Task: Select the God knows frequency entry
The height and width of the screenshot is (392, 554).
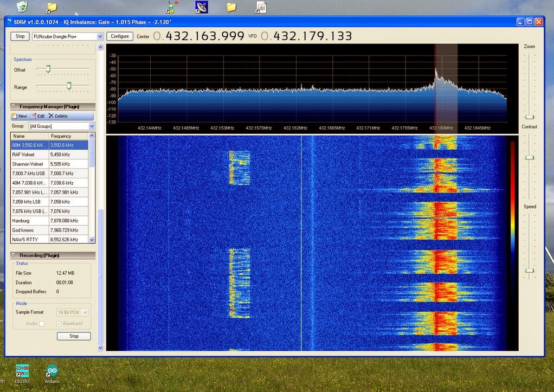Action: [49, 230]
